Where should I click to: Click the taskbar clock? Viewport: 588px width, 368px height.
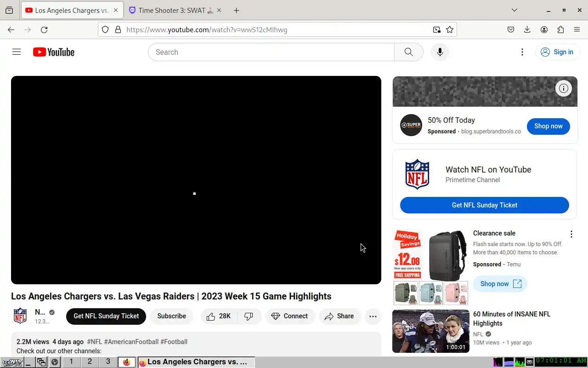click(561, 362)
